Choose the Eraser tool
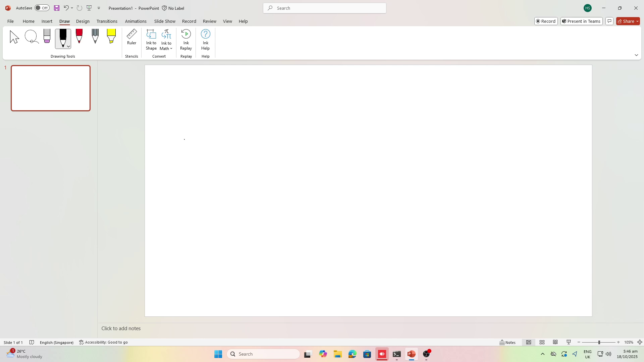 click(x=47, y=36)
